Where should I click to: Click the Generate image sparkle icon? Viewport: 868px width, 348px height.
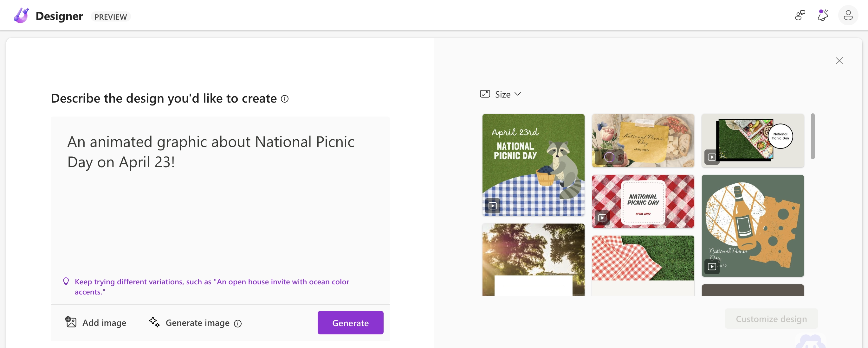tap(154, 322)
